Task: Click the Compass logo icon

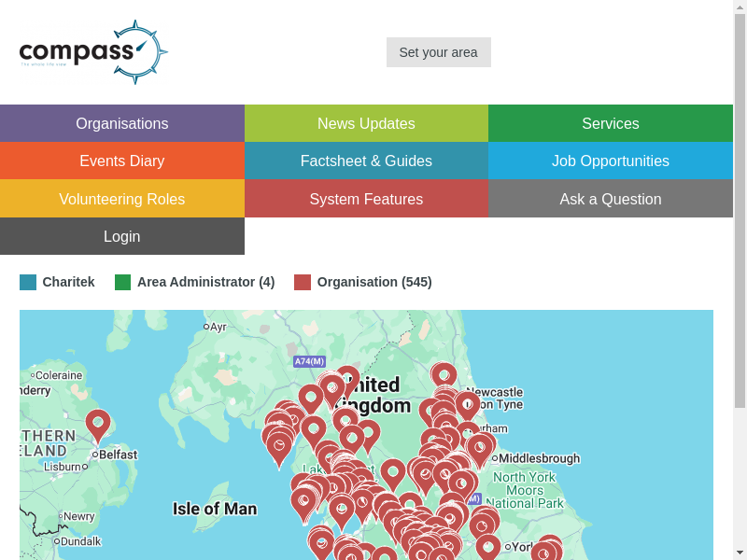Action: 93,52
